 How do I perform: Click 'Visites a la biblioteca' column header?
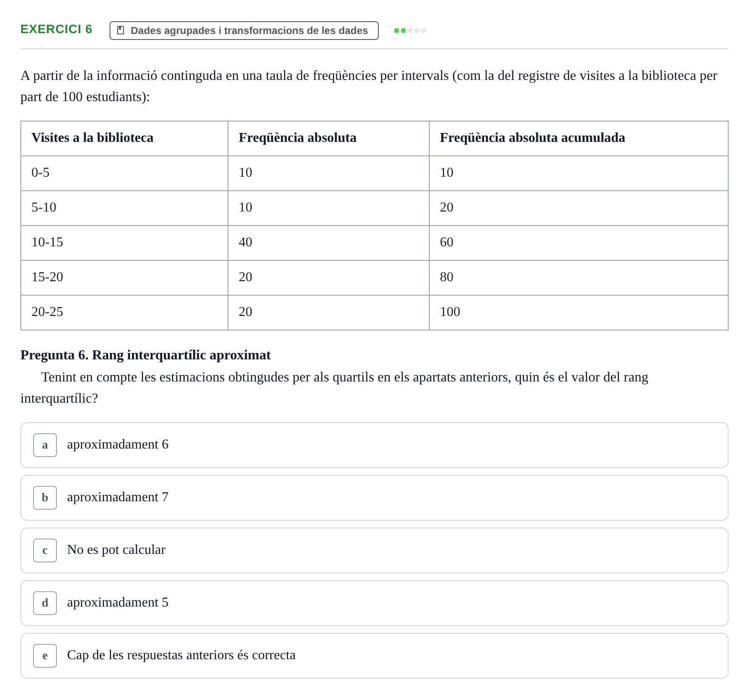click(124, 138)
